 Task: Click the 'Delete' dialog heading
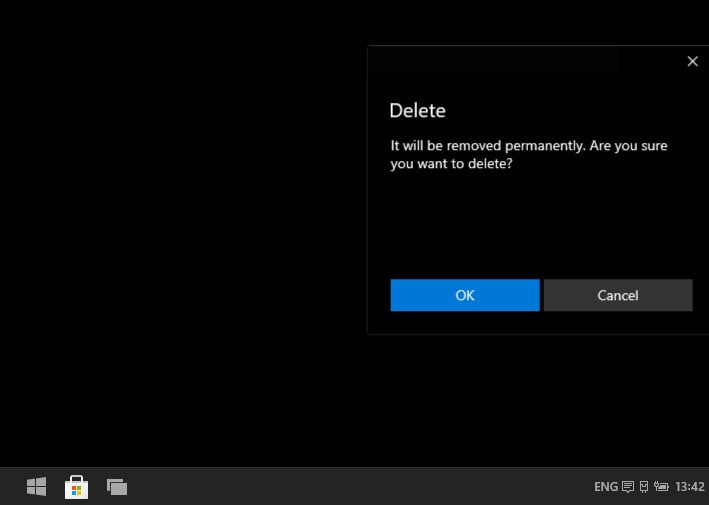coord(417,111)
